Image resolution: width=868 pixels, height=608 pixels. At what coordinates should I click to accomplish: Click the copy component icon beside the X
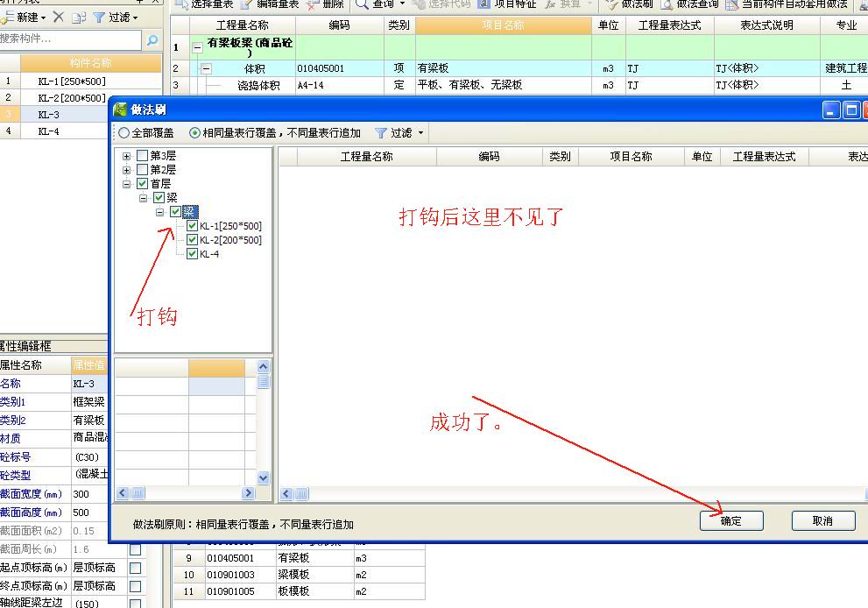(x=79, y=18)
